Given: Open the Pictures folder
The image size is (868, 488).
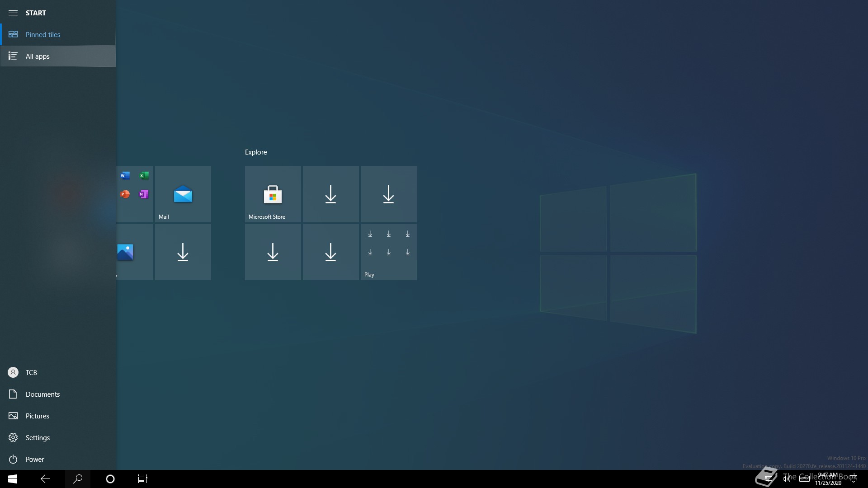Looking at the screenshot, I should click(x=37, y=416).
